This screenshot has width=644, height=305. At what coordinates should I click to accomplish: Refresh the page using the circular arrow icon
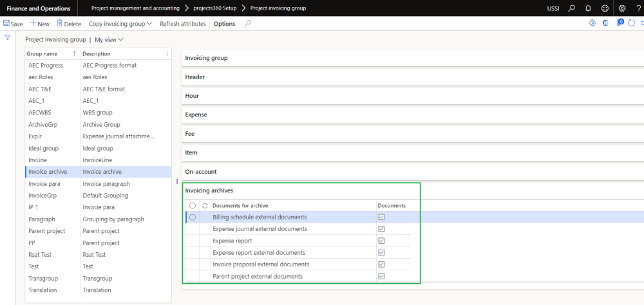click(x=631, y=23)
